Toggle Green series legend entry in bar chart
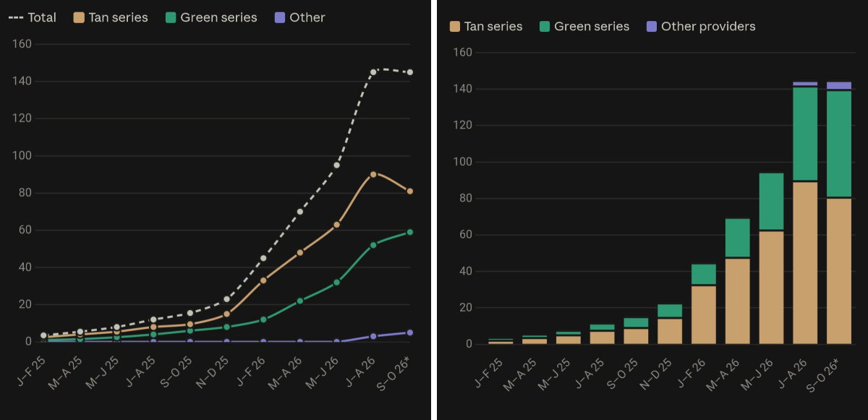 pos(584,27)
